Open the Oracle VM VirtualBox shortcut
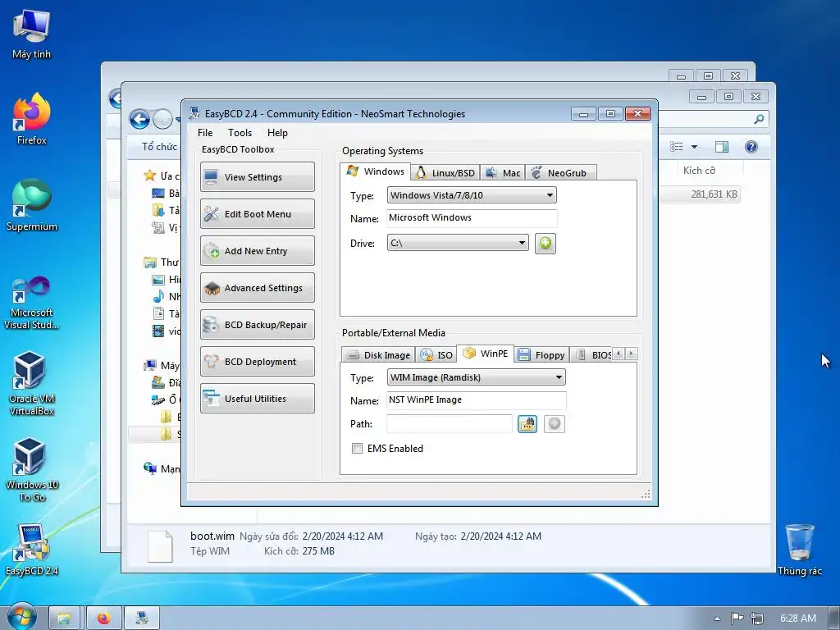This screenshot has height=630, width=840. 31,384
